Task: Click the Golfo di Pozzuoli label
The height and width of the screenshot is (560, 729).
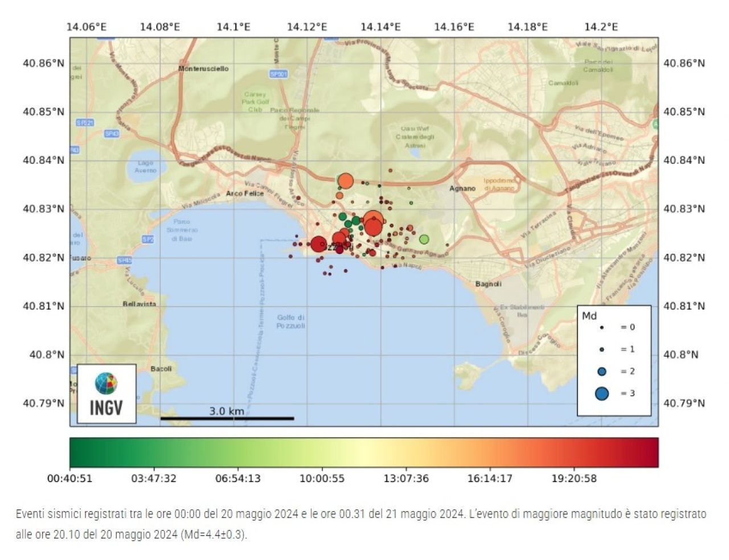Action: [290, 322]
